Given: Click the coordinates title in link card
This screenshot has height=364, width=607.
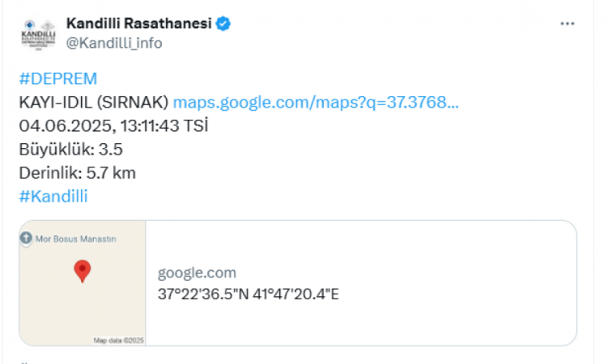Looking at the screenshot, I should coord(248,293).
